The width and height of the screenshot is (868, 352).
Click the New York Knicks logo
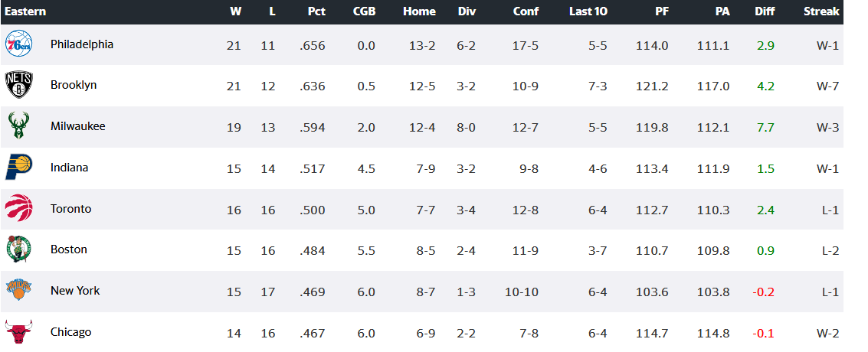coord(18,291)
